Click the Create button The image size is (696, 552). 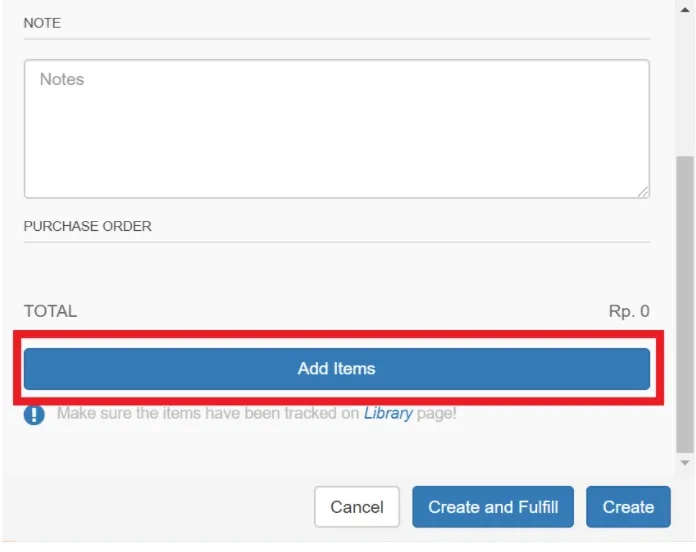point(628,507)
